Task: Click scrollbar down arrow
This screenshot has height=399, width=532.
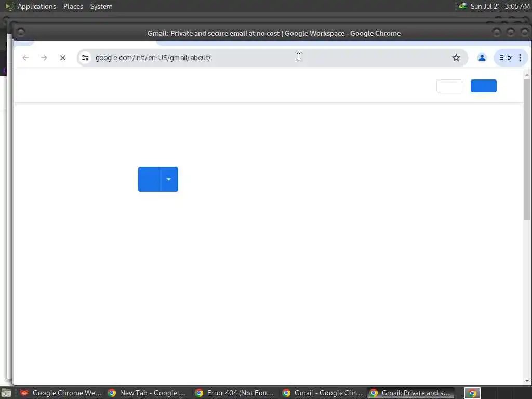Action: [x=527, y=381]
